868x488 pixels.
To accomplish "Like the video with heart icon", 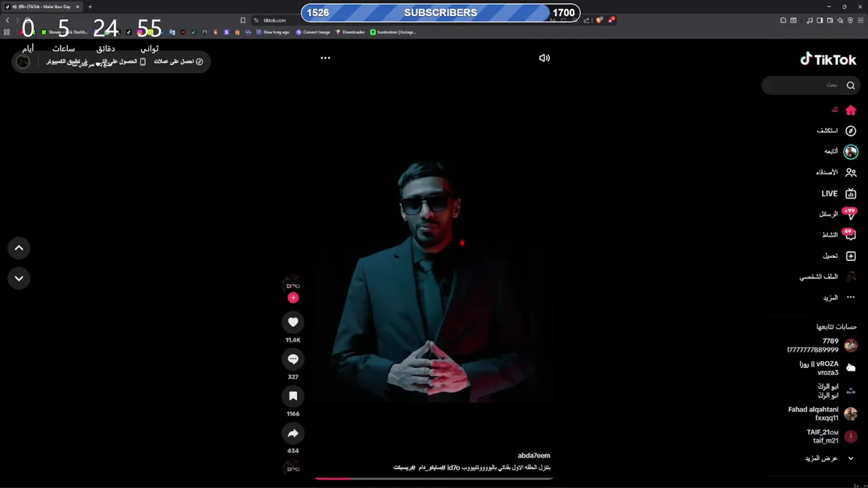I will coord(293,323).
